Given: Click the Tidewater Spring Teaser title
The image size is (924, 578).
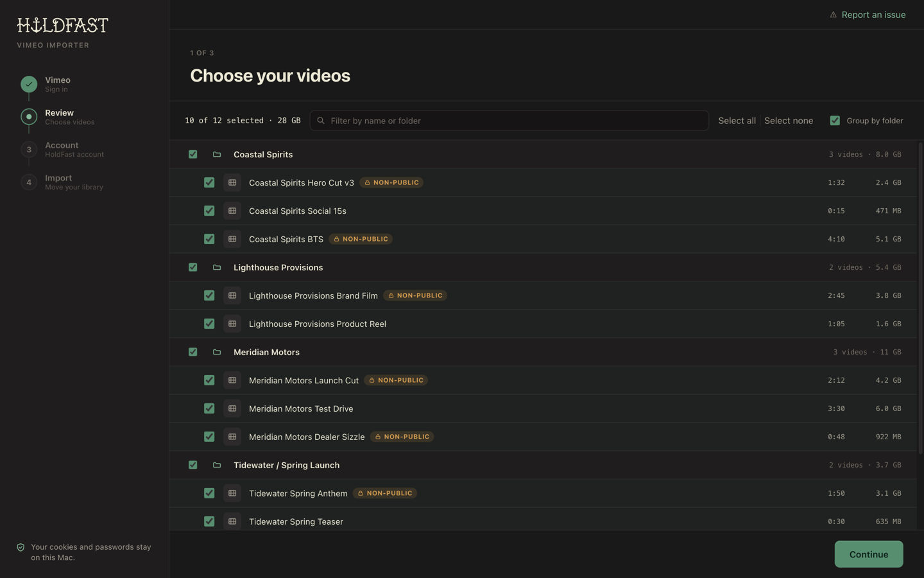Looking at the screenshot, I should [x=296, y=522].
